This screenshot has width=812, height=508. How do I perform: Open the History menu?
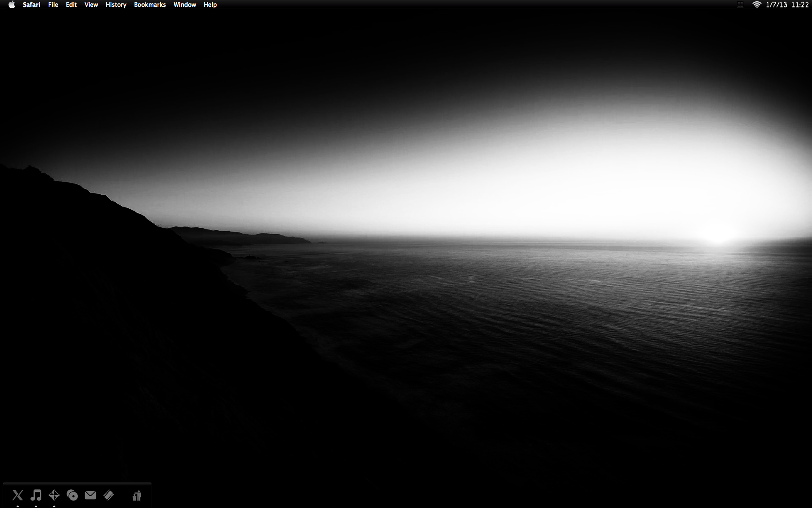point(116,5)
